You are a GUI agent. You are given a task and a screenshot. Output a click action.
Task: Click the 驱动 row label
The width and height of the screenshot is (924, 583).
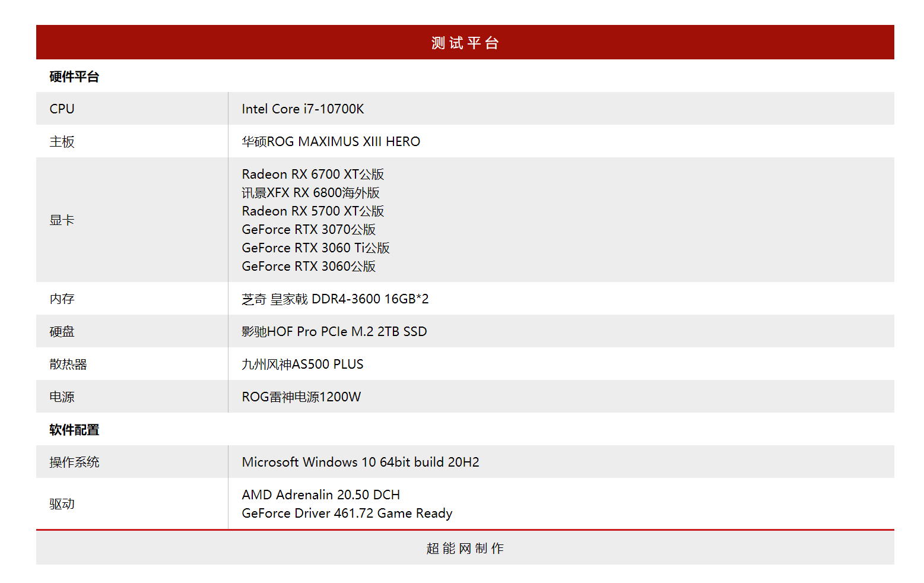pos(62,503)
